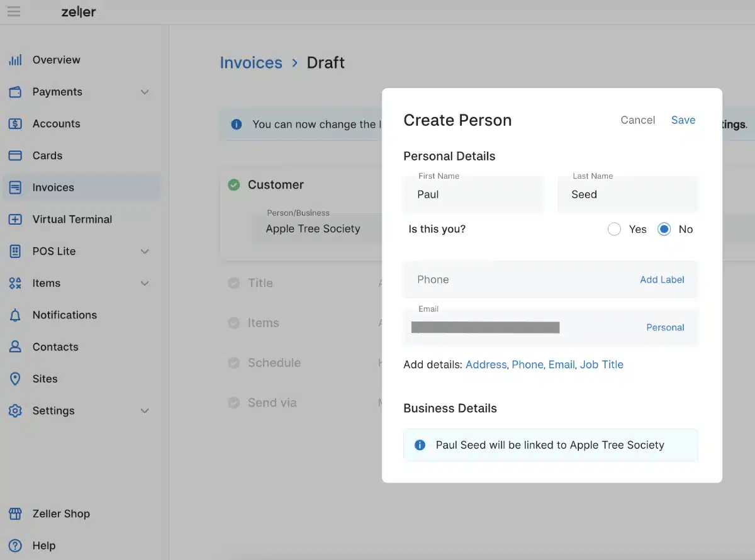Select Yes for Is this you
The image size is (755, 560).
tap(614, 230)
